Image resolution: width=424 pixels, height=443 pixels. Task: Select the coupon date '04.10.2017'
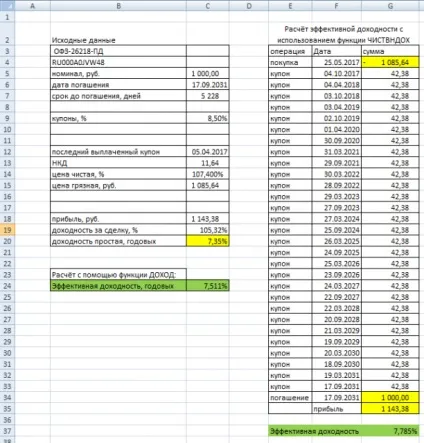pyautogui.click(x=336, y=74)
